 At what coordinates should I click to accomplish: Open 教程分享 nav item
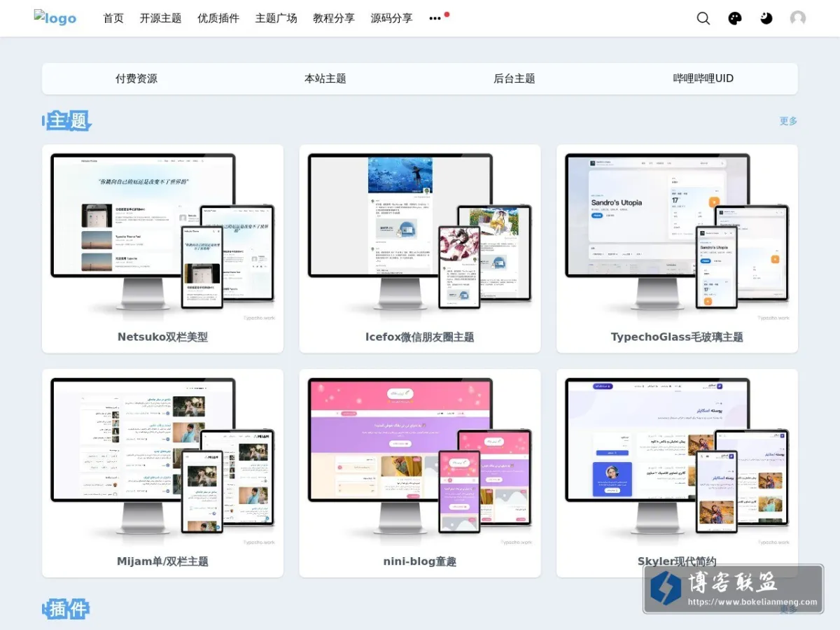point(334,18)
